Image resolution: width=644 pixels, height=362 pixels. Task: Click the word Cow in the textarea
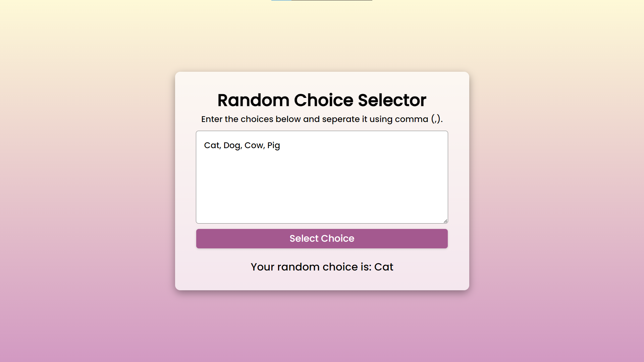click(x=254, y=145)
